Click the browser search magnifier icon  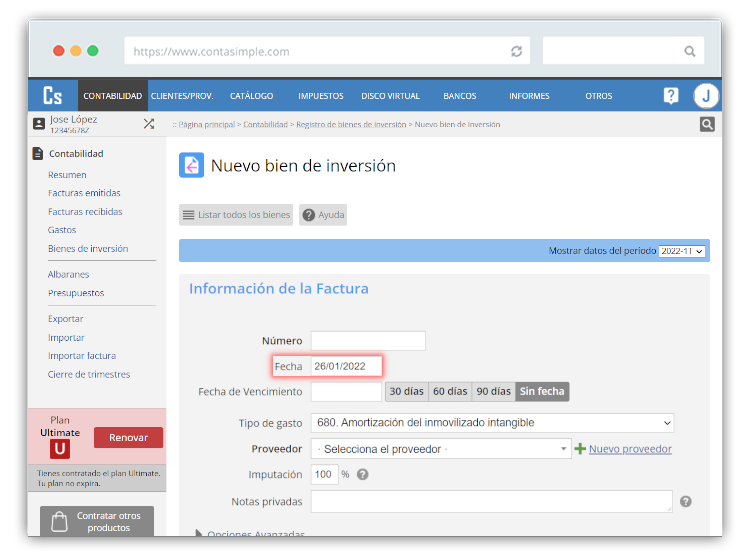[x=689, y=51]
